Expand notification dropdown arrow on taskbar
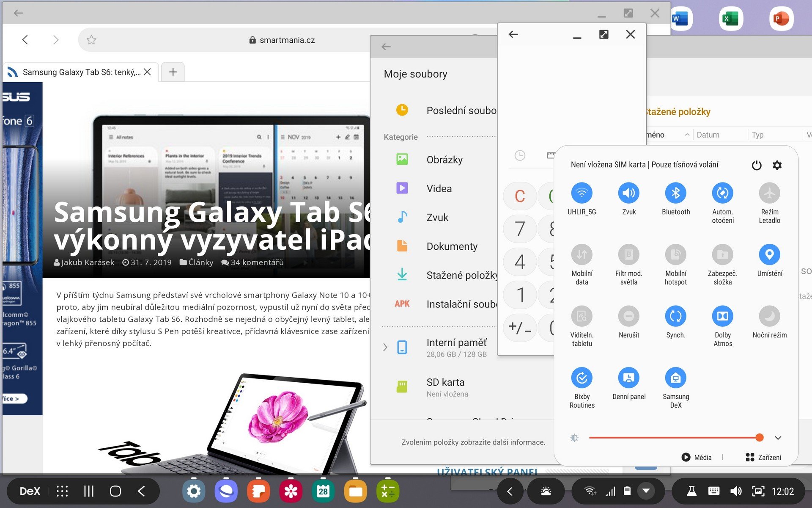The height and width of the screenshot is (508, 812). tap(646, 491)
